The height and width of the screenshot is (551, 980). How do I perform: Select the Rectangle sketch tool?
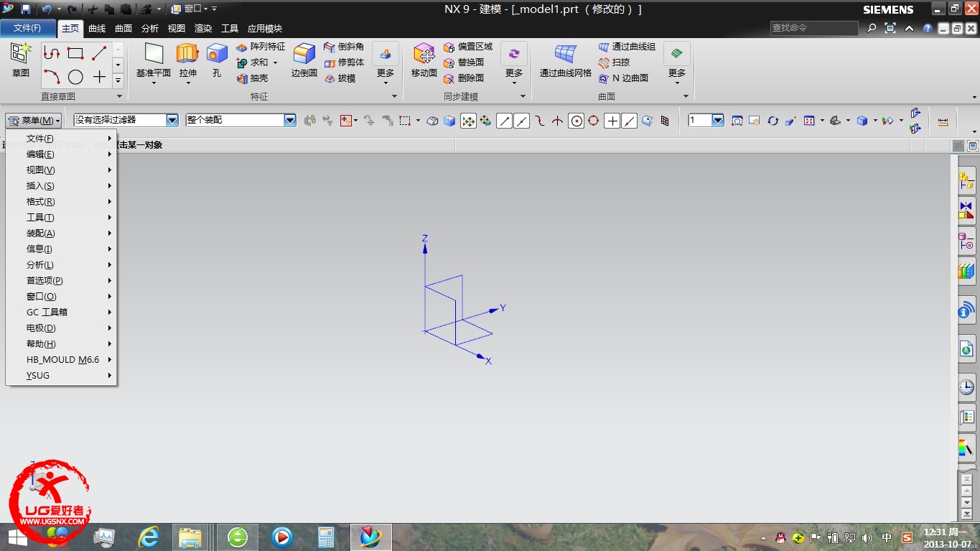(x=75, y=53)
